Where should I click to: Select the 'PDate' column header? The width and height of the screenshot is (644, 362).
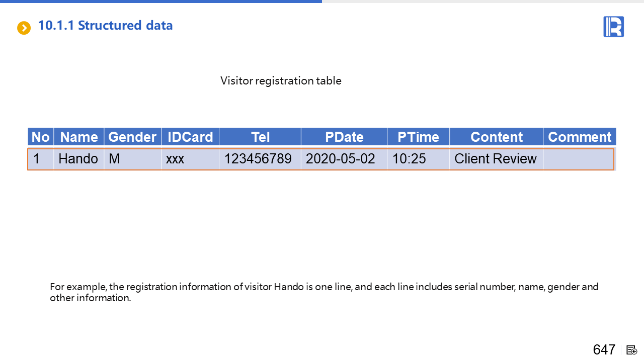344,137
